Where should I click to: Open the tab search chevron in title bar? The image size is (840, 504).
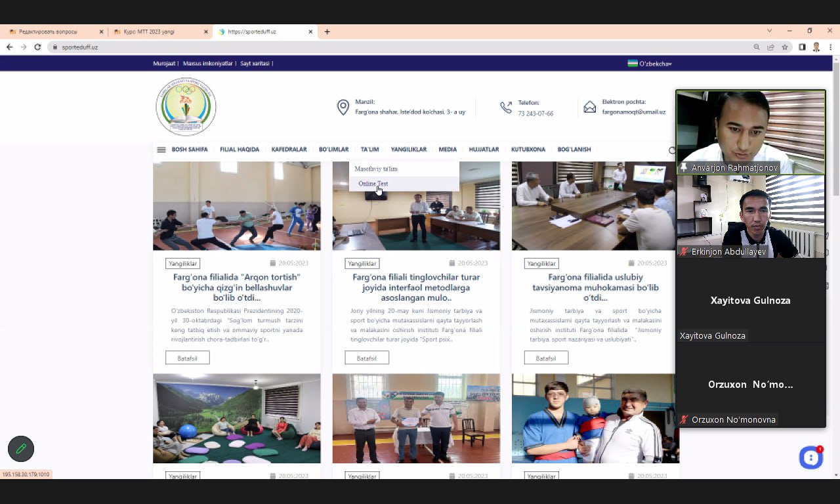[x=769, y=31]
